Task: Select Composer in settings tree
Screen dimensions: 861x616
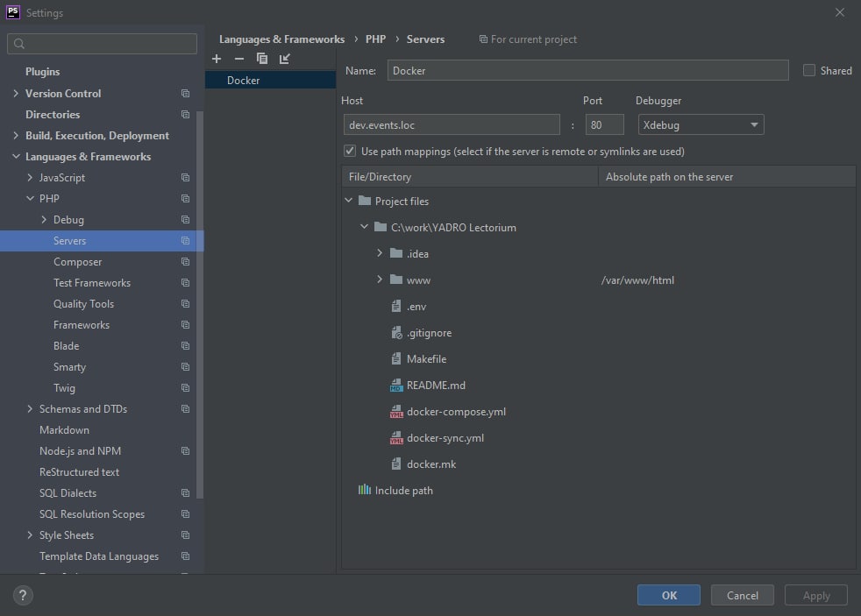Action: point(77,262)
